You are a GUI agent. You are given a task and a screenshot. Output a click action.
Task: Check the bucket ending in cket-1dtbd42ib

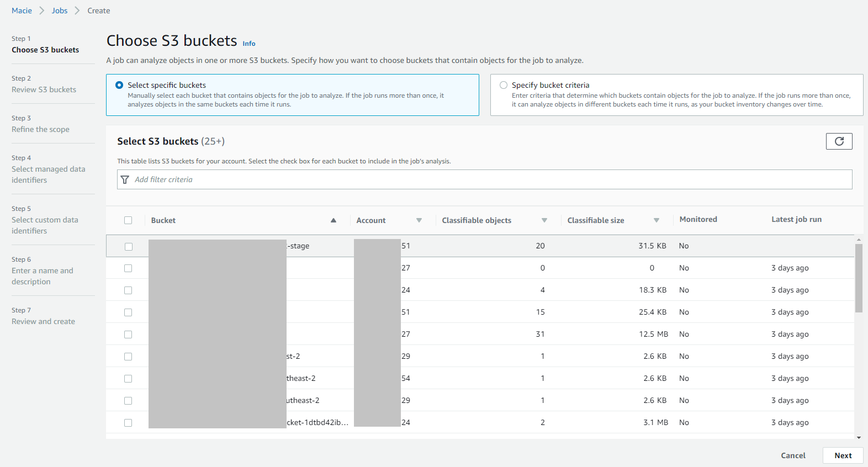(128, 423)
